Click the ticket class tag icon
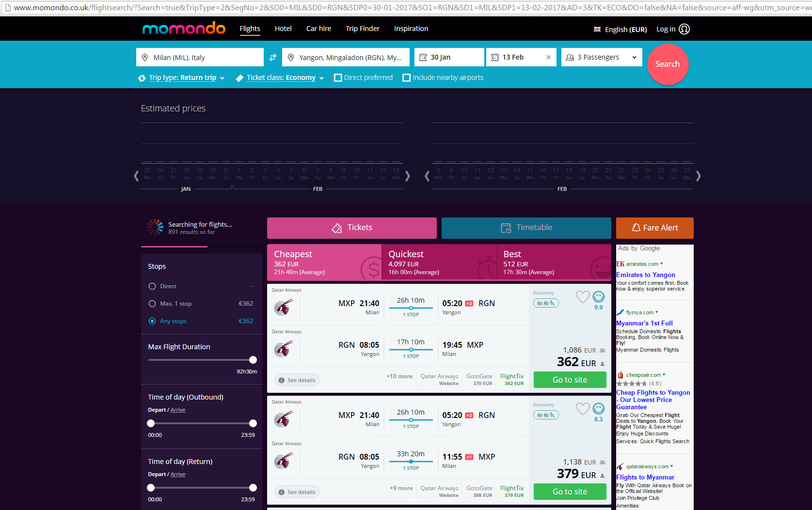 tap(239, 78)
